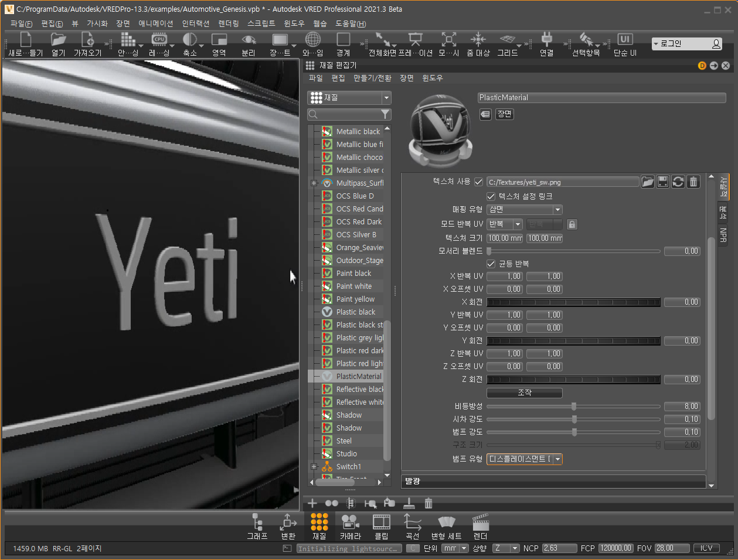
Task: Open the 재질 view mode dropdown
Action: (350, 98)
